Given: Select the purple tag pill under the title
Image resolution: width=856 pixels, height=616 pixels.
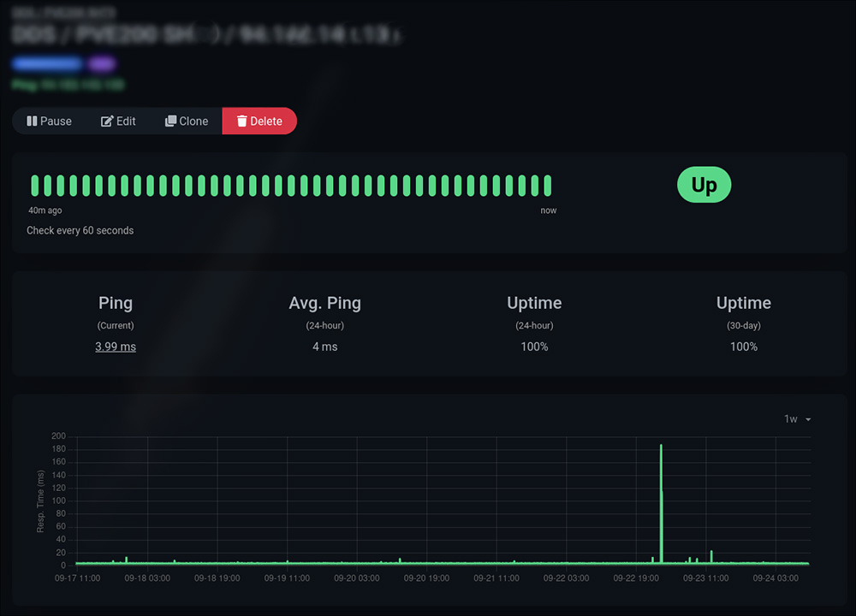Looking at the screenshot, I should point(103,64).
